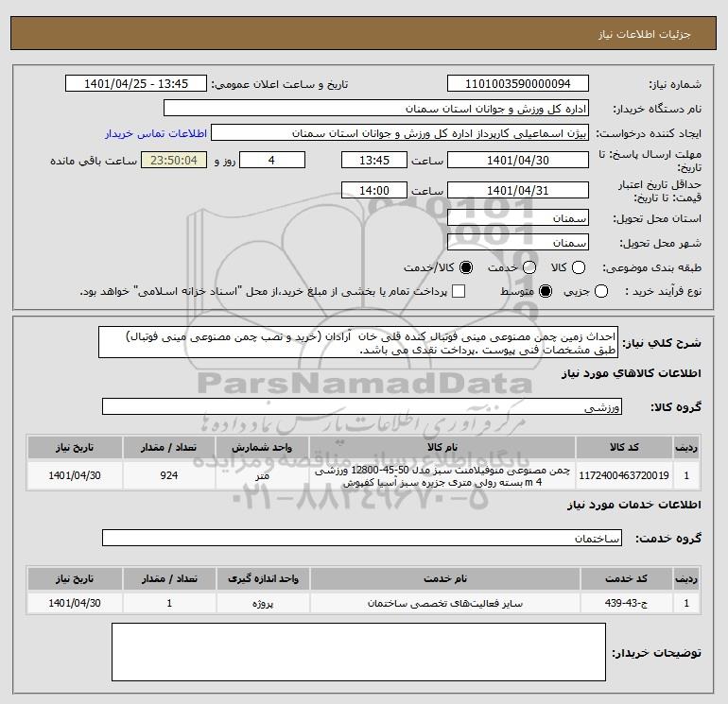Click the گروه کالا field ورزشی
Screen dimensions: 728x704
[x=362, y=407]
